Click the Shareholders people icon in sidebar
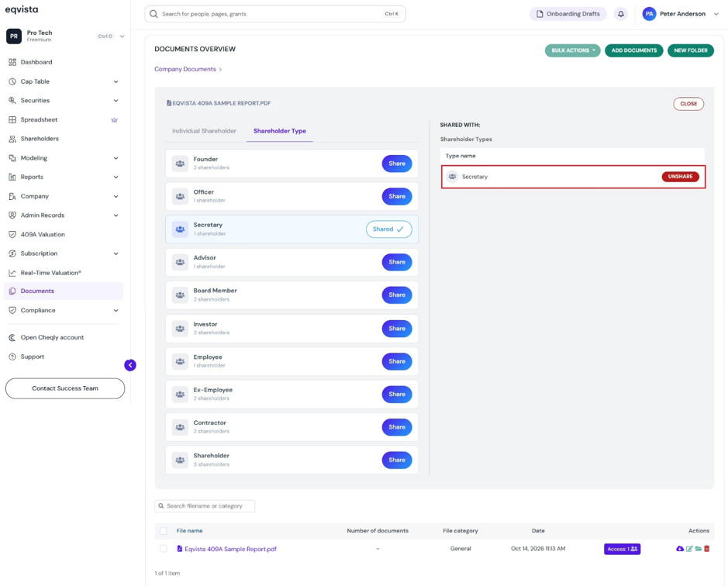The width and height of the screenshot is (728, 586). point(12,139)
